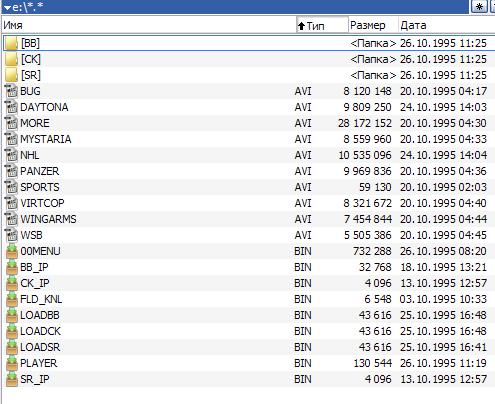Select the MYSTARIA file name

pos(46,139)
